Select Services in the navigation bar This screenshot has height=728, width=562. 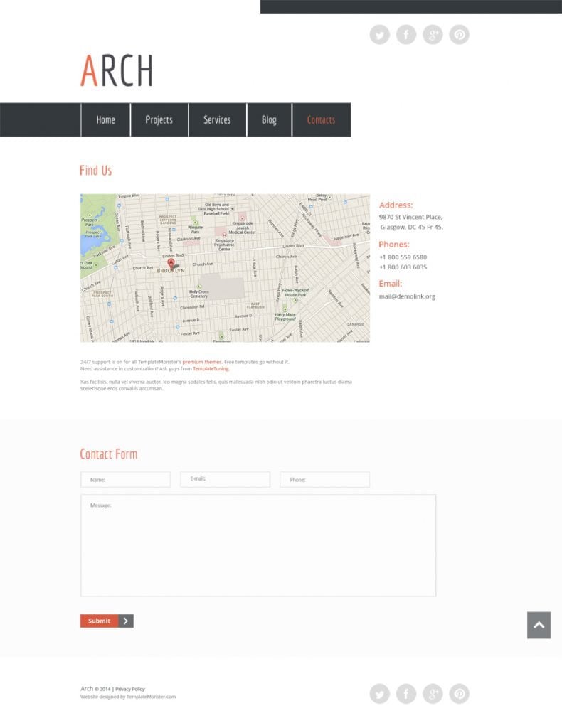pyautogui.click(x=217, y=119)
